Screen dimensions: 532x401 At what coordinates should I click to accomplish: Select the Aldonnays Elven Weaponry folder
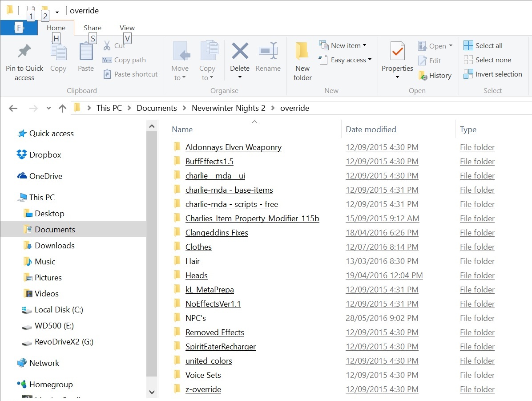234,147
